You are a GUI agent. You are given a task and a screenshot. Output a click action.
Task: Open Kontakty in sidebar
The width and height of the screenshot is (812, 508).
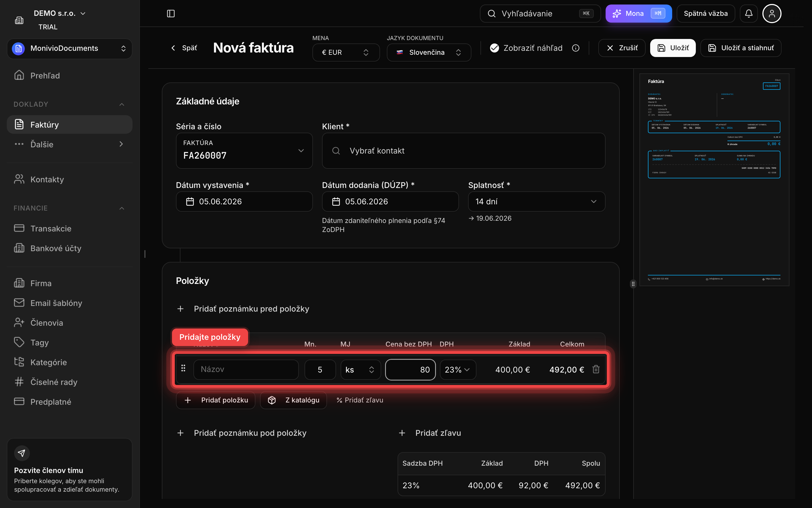click(69, 179)
